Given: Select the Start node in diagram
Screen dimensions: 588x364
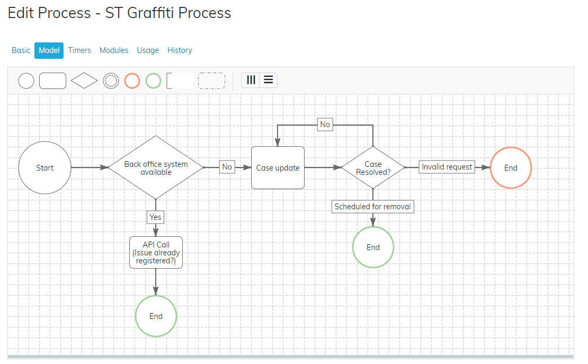Looking at the screenshot, I should tap(44, 167).
